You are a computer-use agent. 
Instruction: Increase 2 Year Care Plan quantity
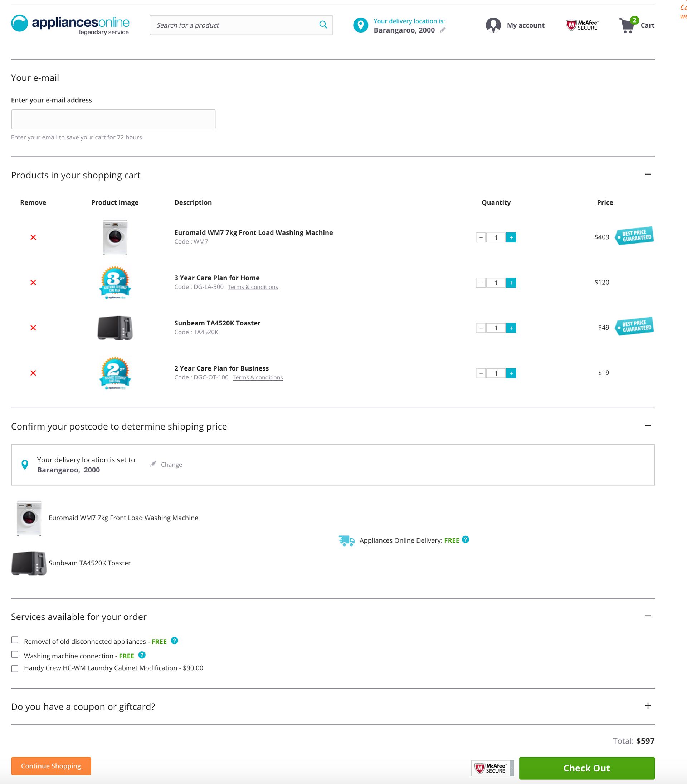[511, 373]
